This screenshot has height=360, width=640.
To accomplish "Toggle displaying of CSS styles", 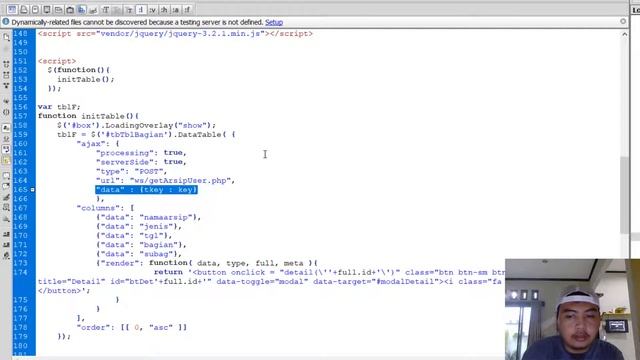I will pos(82,9).
